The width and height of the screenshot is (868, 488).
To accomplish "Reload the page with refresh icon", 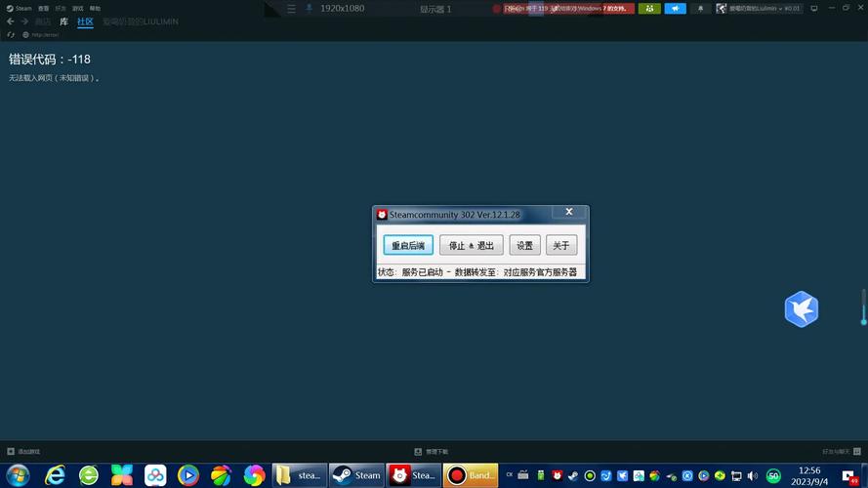I will coord(11,35).
